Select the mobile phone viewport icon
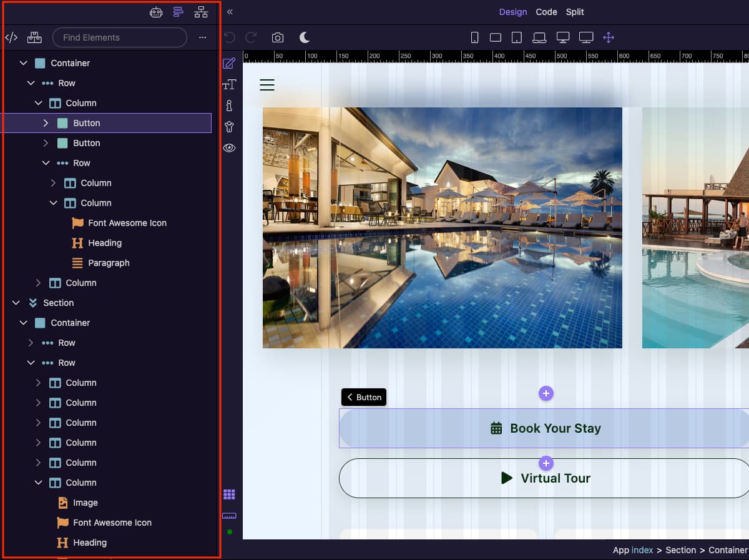The image size is (749, 560). pos(474,37)
